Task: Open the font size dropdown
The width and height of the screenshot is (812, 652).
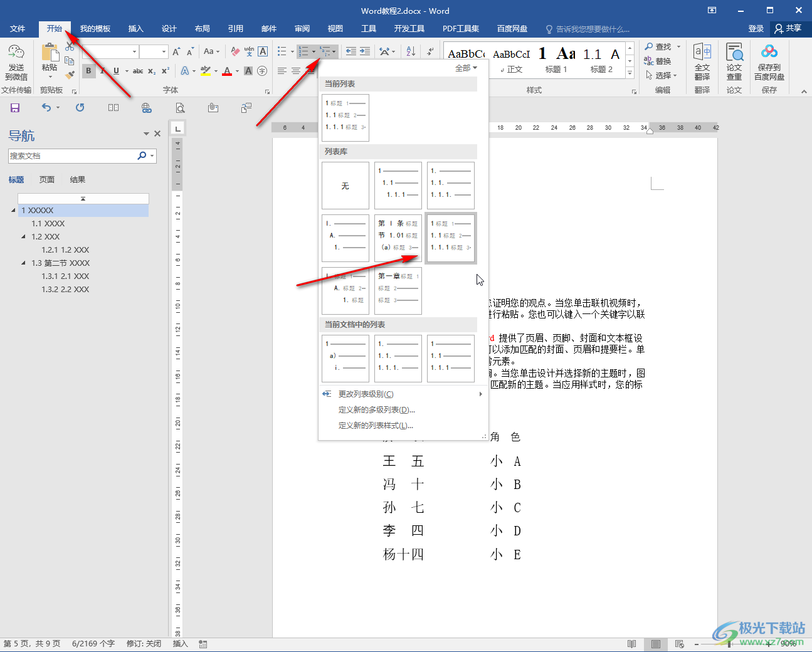Action: tap(164, 51)
